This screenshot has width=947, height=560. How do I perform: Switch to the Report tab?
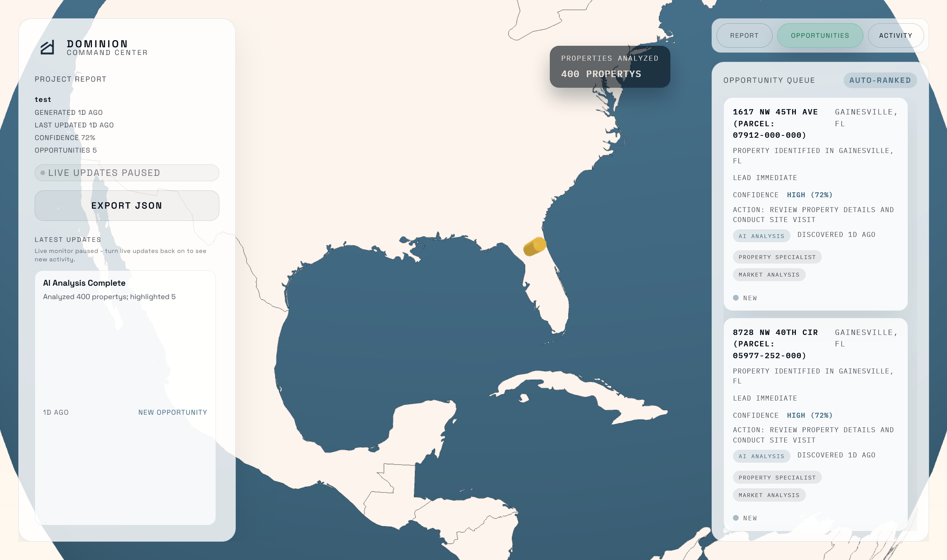744,35
